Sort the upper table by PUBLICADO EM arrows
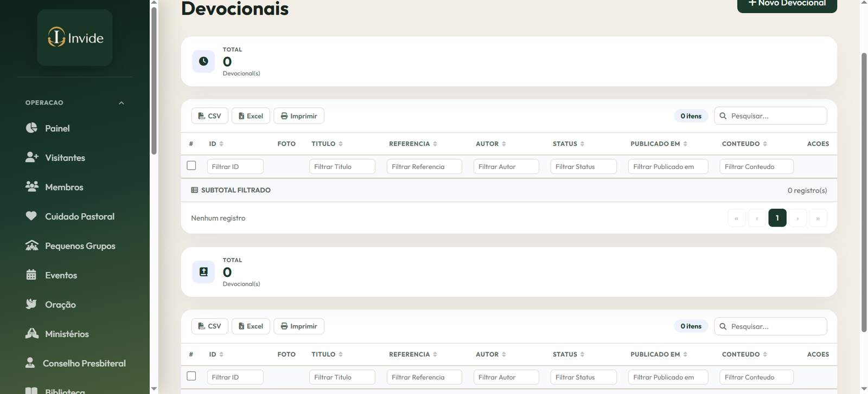868x394 pixels. [x=685, y=144]
